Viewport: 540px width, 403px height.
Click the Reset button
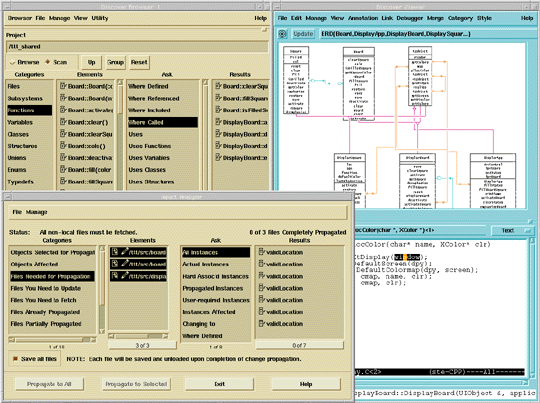(139, 62)
